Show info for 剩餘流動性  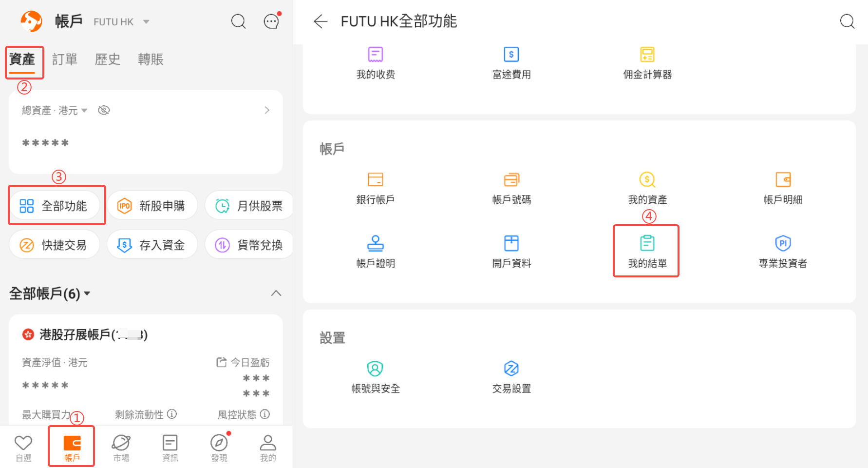pos(172,414)
